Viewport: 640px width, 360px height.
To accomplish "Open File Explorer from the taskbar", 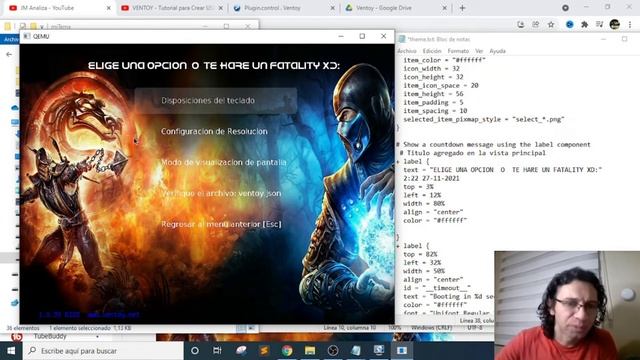I will tap(310, 351).
